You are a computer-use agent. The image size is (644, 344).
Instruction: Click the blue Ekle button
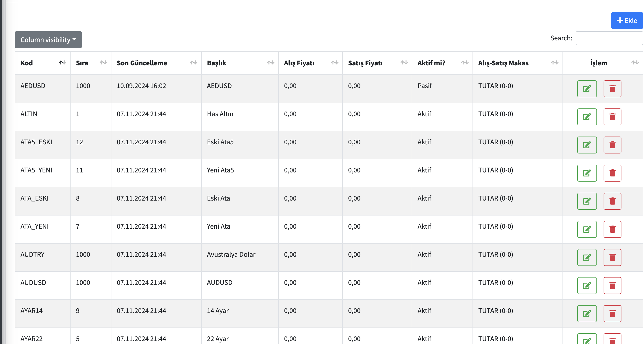[x=627, y=21]
